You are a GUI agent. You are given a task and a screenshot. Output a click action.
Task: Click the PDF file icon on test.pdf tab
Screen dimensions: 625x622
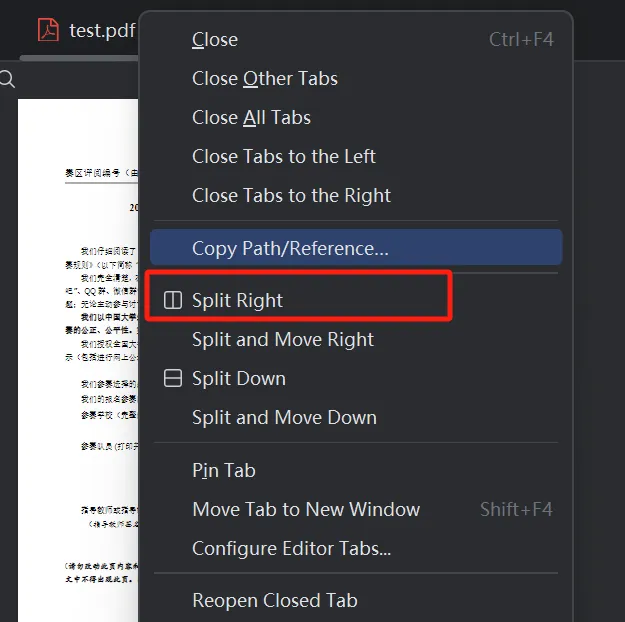pos(48,30)
